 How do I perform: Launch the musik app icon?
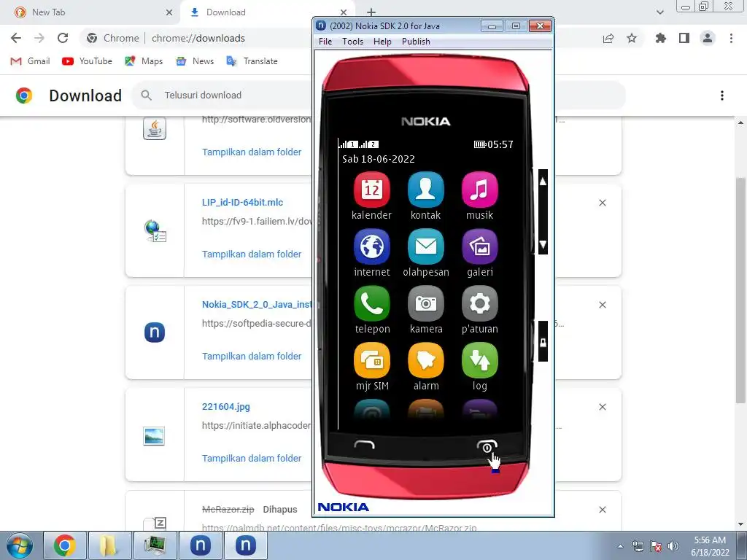point(479,190)
